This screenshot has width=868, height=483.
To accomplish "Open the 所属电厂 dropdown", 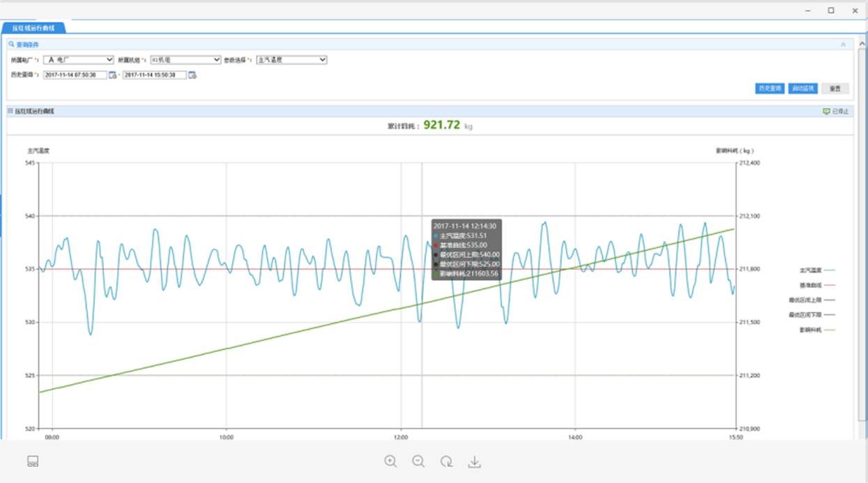I will coord(78,60).
